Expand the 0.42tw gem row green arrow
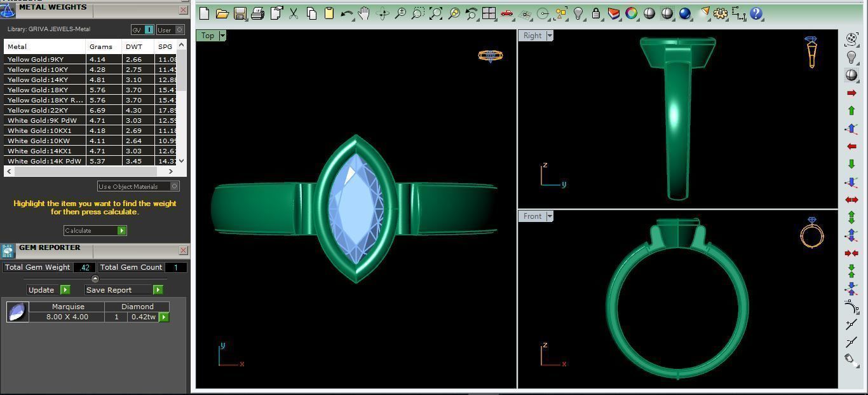This screenshot has width=868, height=395. [x=164, y=317]
